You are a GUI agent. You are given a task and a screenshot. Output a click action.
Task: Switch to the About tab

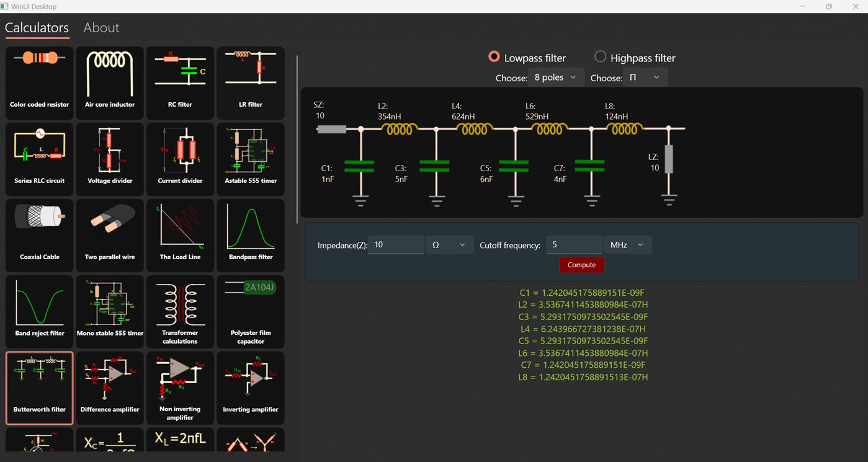(x=101, y=27)
